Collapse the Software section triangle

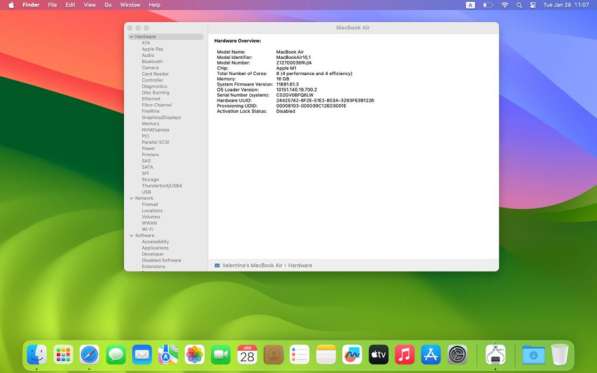click(131, 236)
